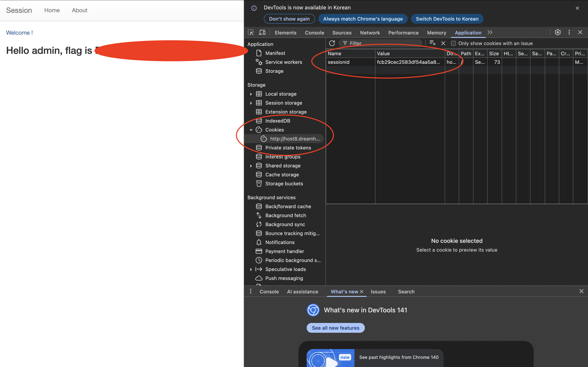The height and width of the screenshot is (367, 588).
Task: Open the Customize DevTools three-dot menu
Action: pyautogui.click(x=569, y=32)
